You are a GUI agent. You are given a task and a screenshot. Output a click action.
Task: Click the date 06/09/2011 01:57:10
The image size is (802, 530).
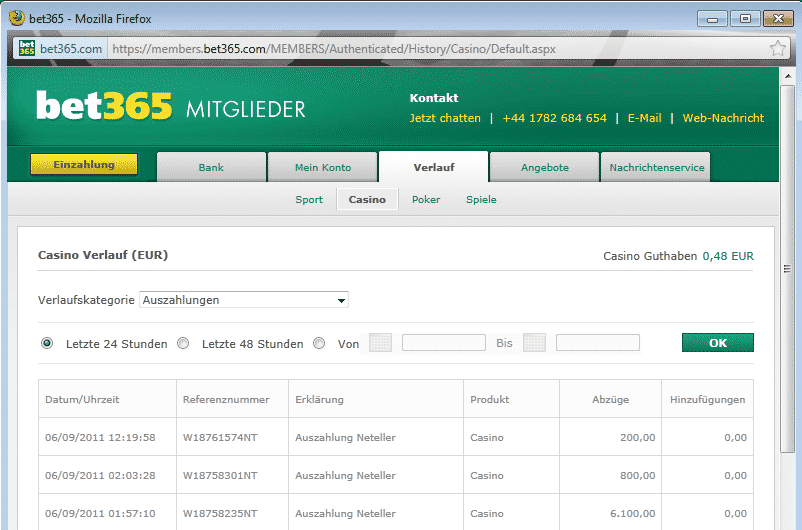(100, 513)
